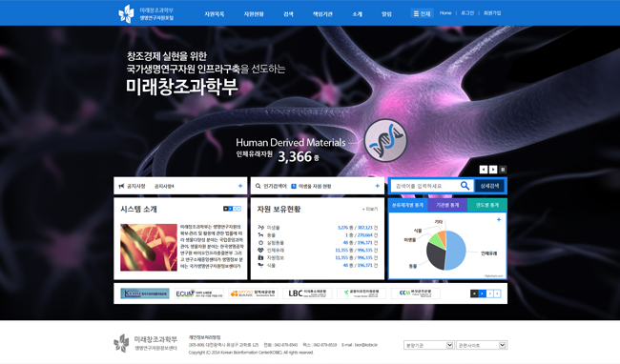Screen dimensions: 620x364
Task: Expand the 전체 menu in header
Action: pos(422,13)
